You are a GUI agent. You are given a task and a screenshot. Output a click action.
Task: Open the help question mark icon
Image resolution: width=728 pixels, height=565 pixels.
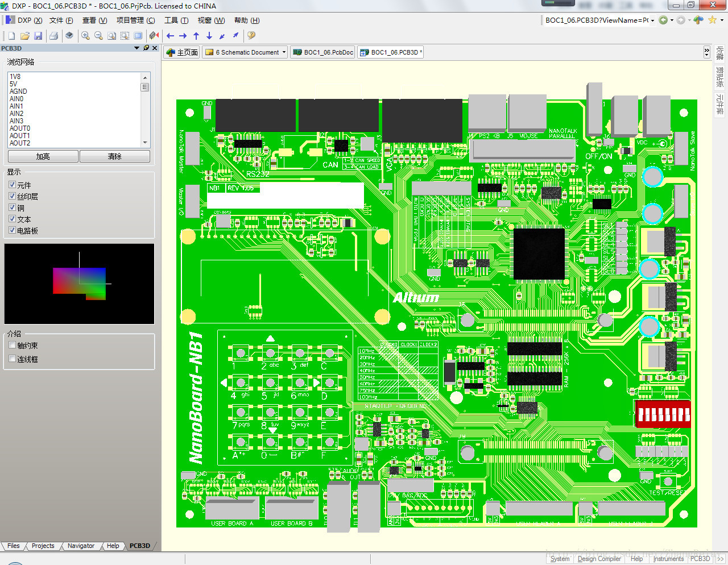point(251,36)
